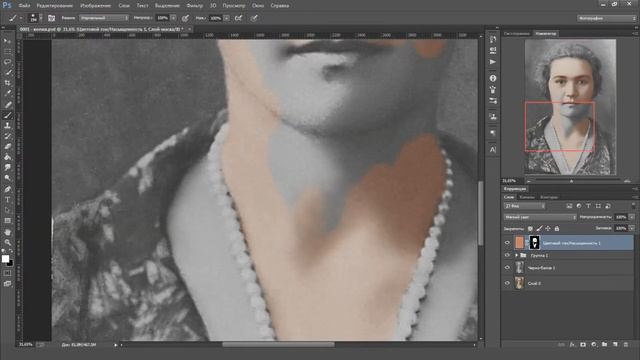Toggle tablet pressure for brush size
The width and height of the screenshot is (640, 360).
tap(254, 18)
